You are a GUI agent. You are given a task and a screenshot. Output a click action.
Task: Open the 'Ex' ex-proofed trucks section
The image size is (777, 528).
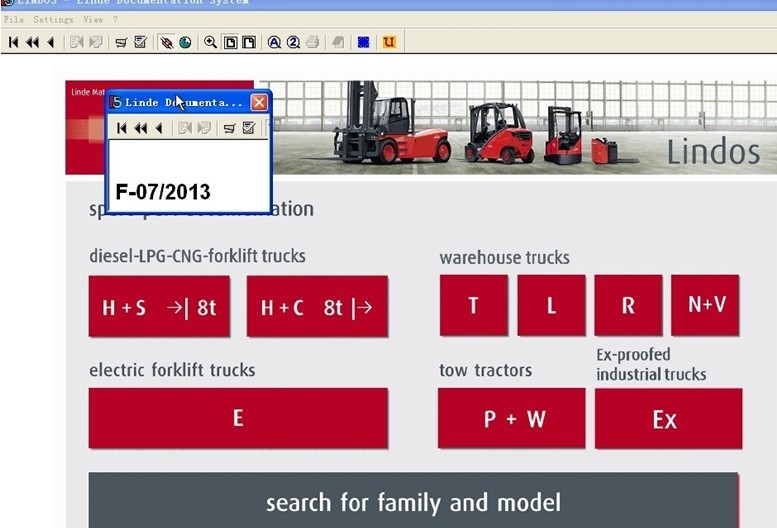coord(668,419)
